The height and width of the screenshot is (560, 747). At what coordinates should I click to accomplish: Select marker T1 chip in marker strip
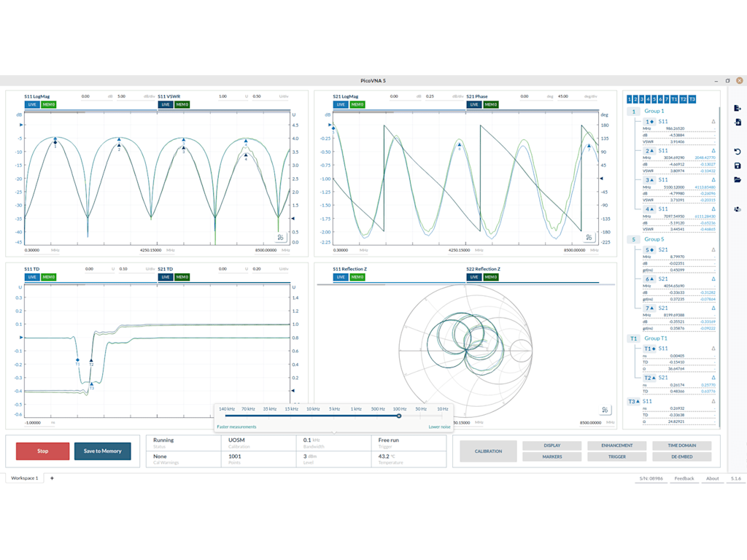pos(674,99)
